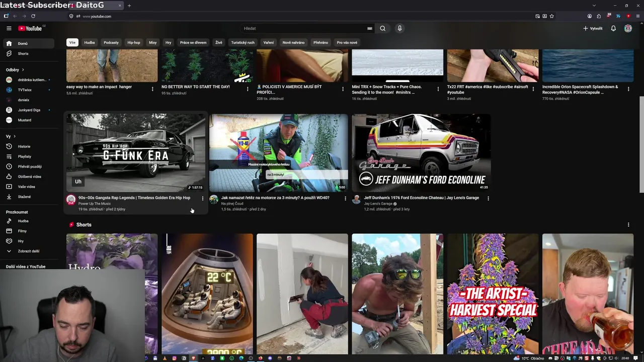Image resolution: width=644 pixels, height=362 pixels.
Task: Reload the page in the browser
Action: (x=33, y=16)
